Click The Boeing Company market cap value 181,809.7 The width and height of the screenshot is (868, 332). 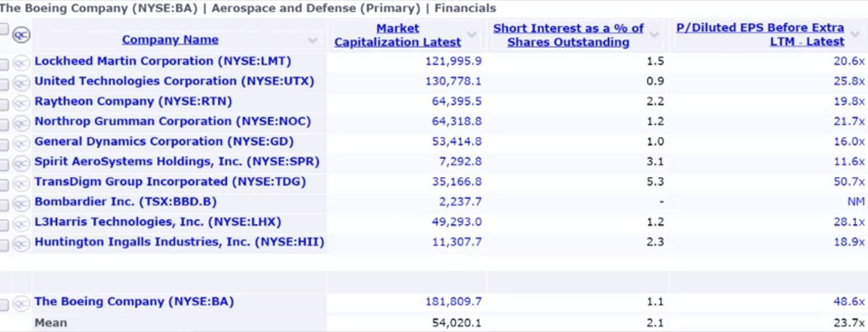453,302
